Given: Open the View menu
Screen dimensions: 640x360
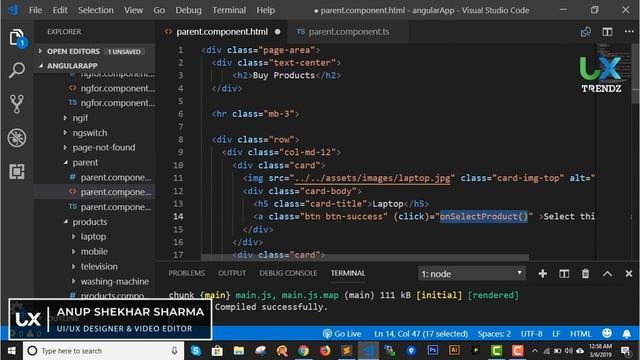Looking at the screenshot, I should 133,10.
